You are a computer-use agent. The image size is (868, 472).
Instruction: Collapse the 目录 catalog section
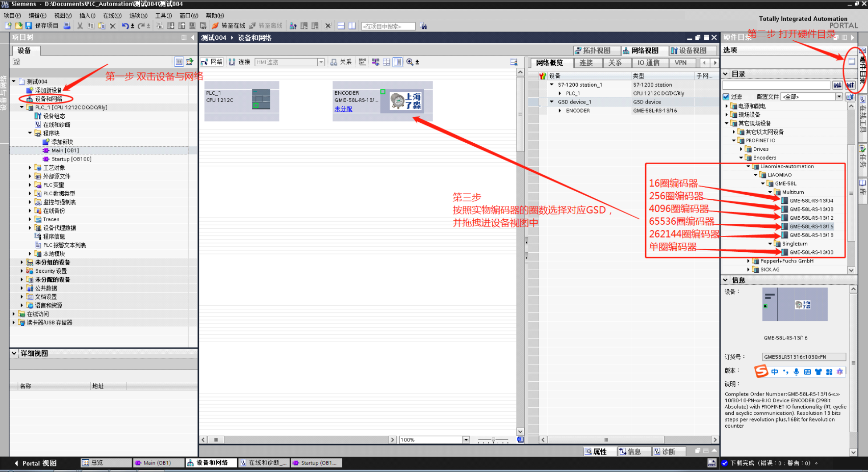[725, 74]
